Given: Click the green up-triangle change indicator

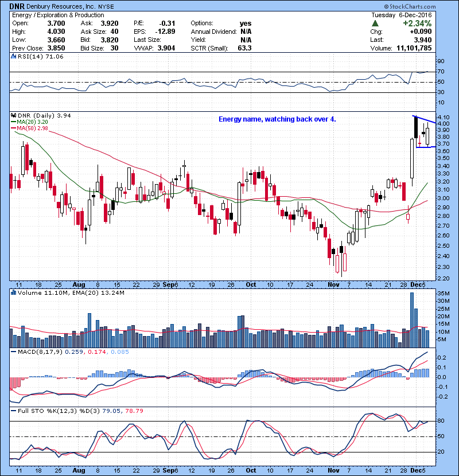Looking at the screenshot, I should tap(375, 24).
